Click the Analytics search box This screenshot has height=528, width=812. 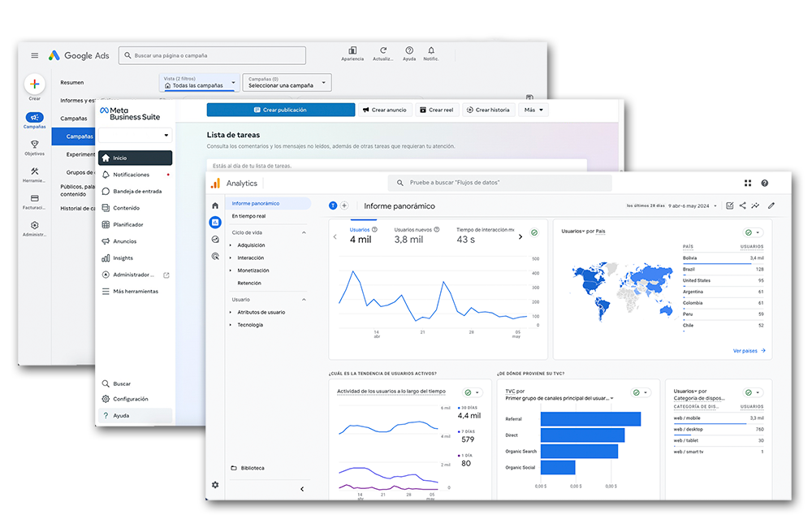pos(499,183)
